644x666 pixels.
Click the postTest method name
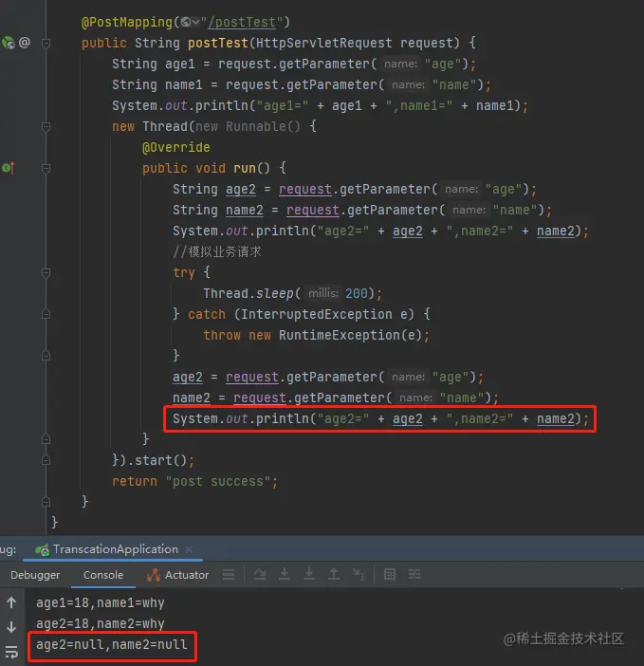(218, 43)
